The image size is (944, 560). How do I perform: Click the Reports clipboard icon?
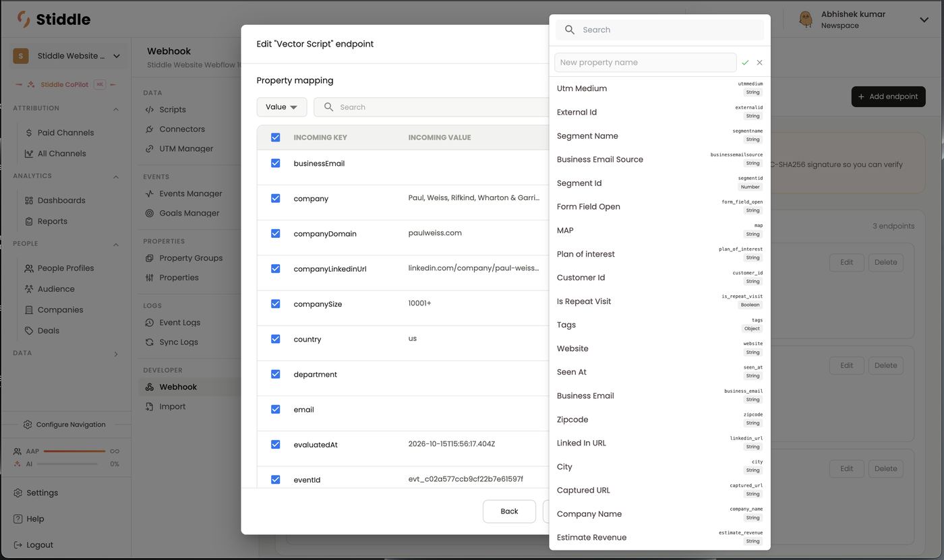29,221
